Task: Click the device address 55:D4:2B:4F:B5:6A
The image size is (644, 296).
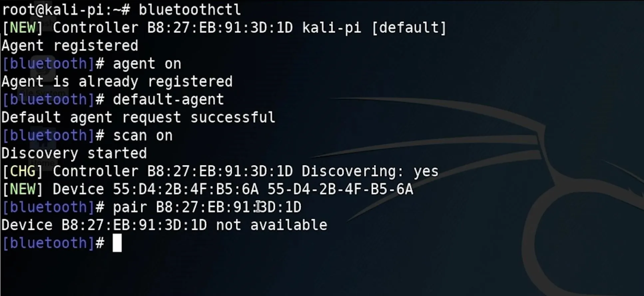Action: (186, 189)
